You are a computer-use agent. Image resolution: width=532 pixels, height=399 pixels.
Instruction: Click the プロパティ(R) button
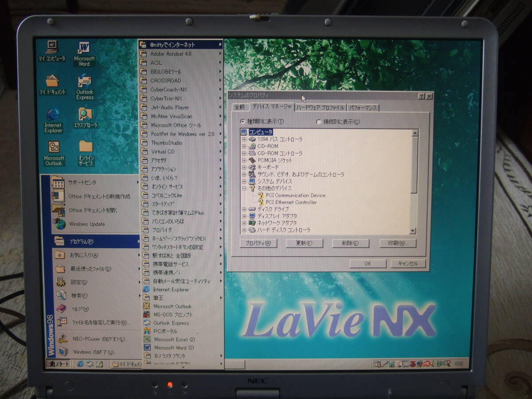pyautogui.click(x=258, y=243)
